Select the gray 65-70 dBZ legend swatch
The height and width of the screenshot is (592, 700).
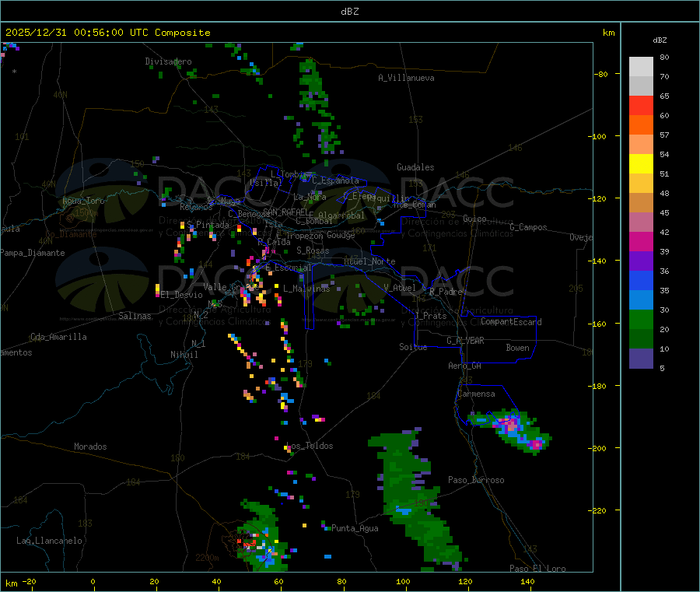point(641,86)
